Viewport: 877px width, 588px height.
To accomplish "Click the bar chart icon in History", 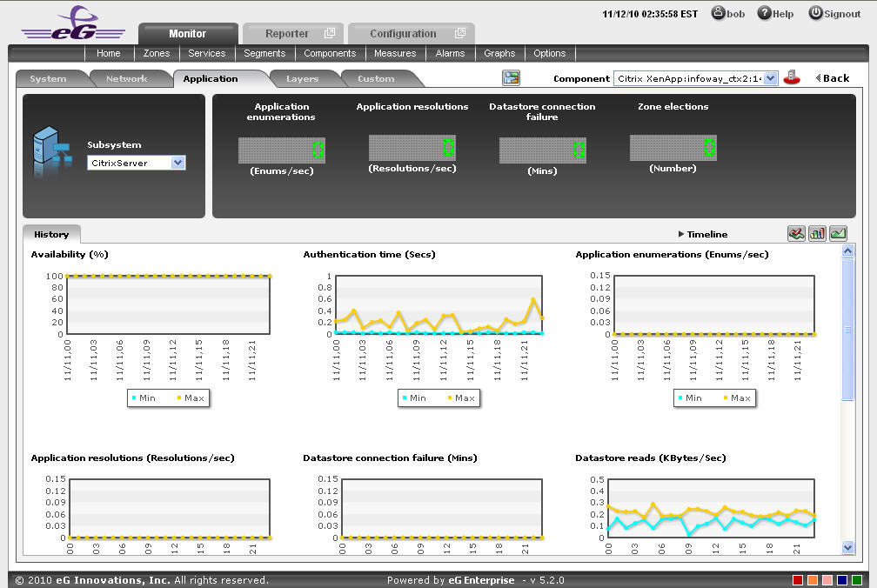I will [x=817, y=234].
